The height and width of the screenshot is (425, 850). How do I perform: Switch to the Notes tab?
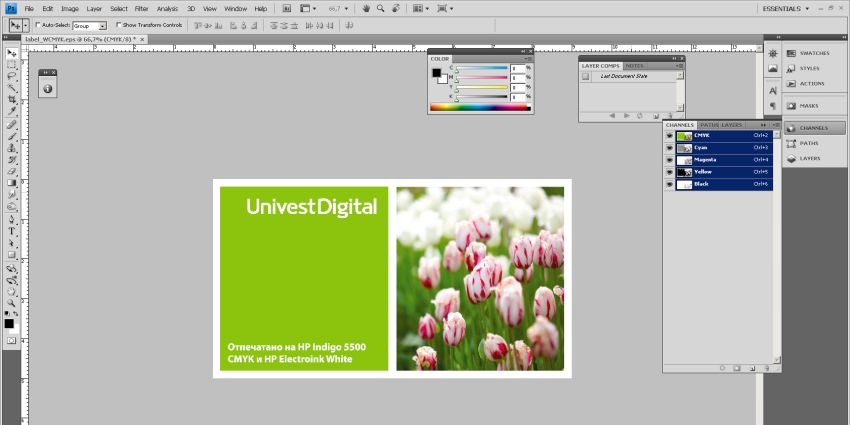[x=634, y=66]
